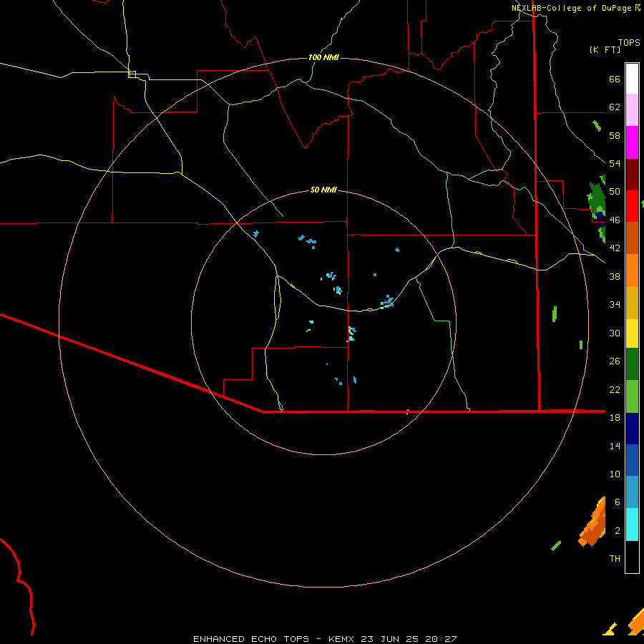Click the dark green echo blob near right edge
644x644 pixels.
point(597,198)
